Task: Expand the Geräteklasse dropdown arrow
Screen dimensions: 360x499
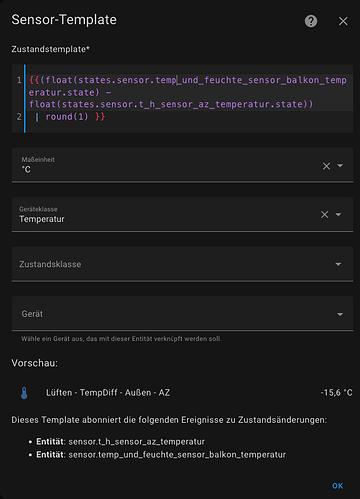Action: tap(338, 214)
